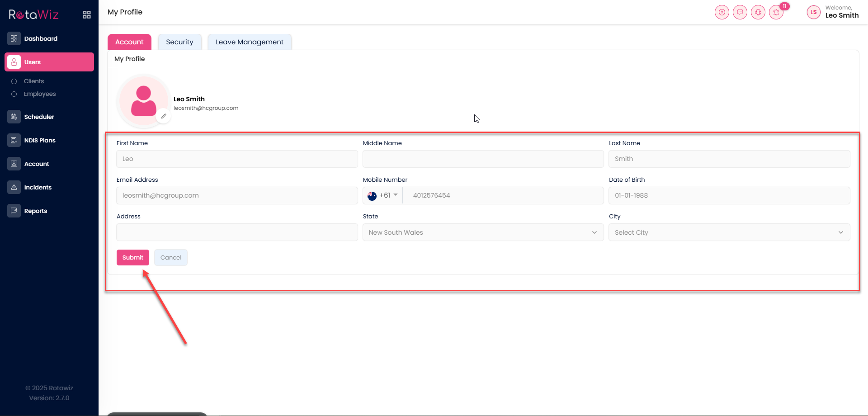The width and height of the screenshot is (868, 416).
Task: Expand the State dropdown
Action: click(x=482, y=232)
